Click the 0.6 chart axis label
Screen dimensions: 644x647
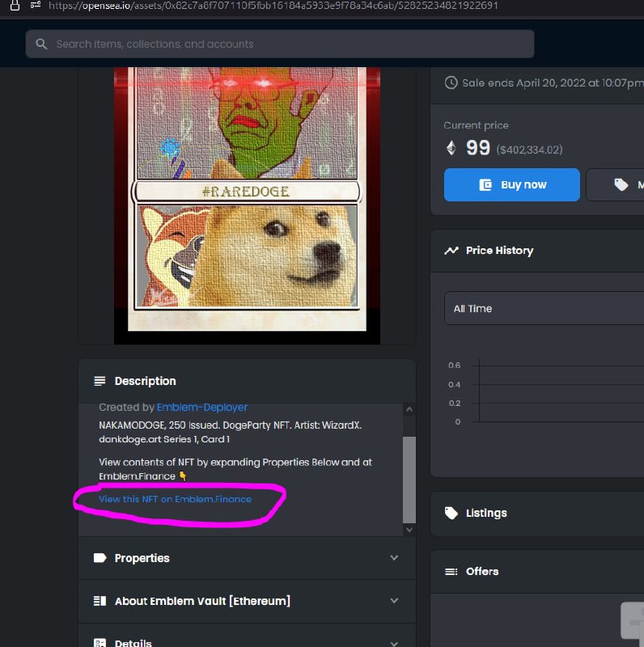click(454, 366)
